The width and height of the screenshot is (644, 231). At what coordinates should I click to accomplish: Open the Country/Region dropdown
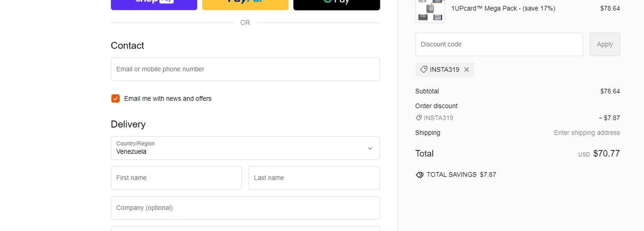pos(245,148)
